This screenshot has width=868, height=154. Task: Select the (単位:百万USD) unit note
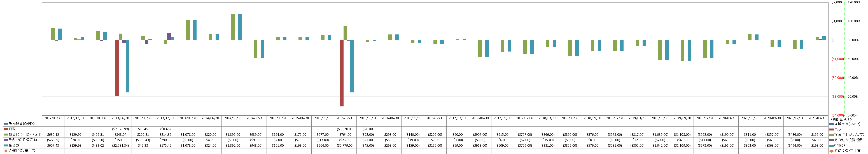(841, 119)
